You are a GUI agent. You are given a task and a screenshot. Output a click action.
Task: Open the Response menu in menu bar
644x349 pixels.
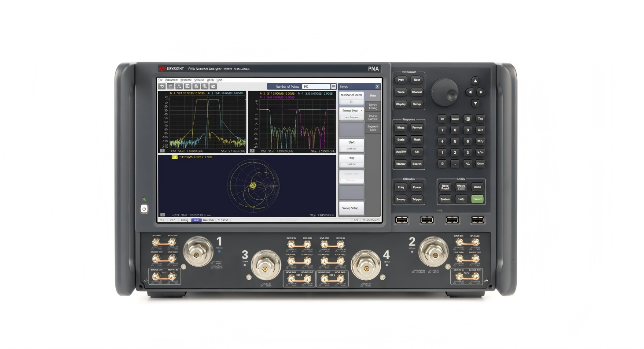point(186,80)
